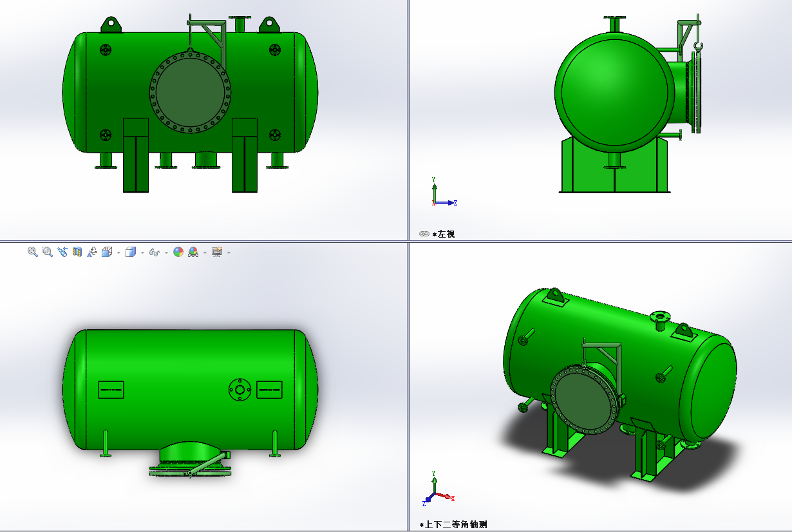Select the round flange nozzle in bottom-left view
The height and width of the screenshot is (532, 792).
(240, 389)
